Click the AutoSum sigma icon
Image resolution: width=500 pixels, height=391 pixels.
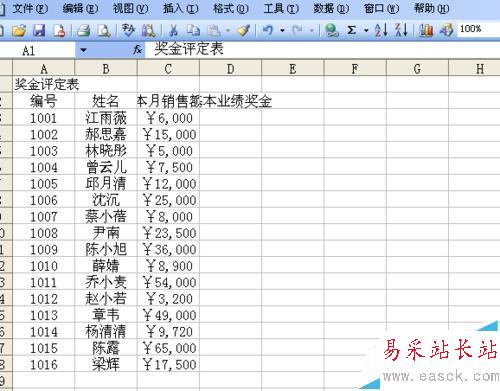351,30
